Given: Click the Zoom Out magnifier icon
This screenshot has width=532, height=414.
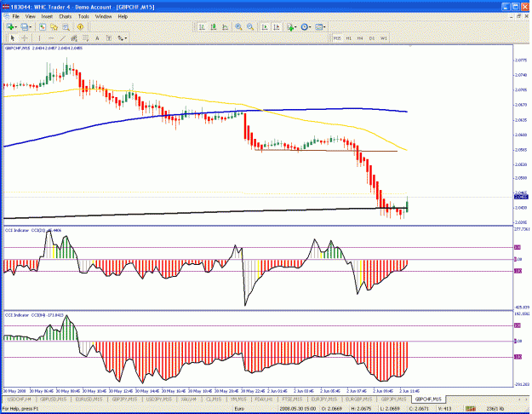Looking at the screenshot, I should [x=250, y=26].
